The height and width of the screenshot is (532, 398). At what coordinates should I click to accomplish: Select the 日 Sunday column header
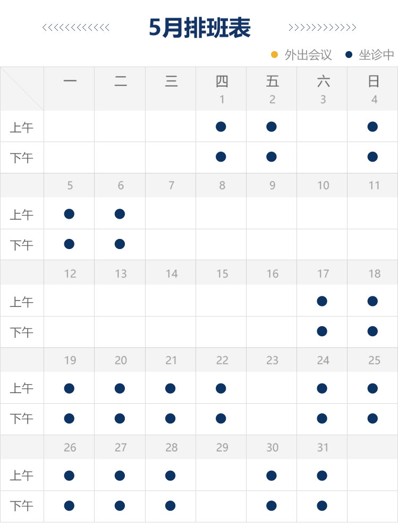(x=374, y=81)
